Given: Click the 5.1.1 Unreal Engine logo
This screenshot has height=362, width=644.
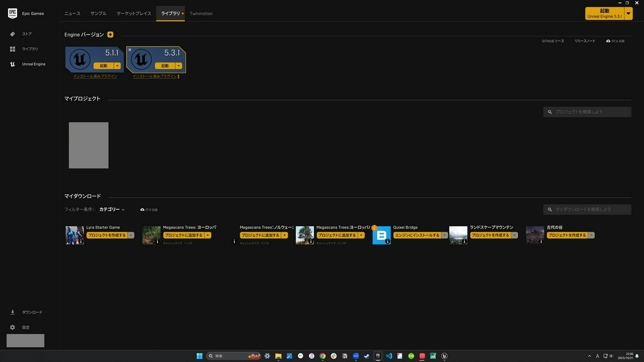Looking at the screenshot, I should [80, 59].
